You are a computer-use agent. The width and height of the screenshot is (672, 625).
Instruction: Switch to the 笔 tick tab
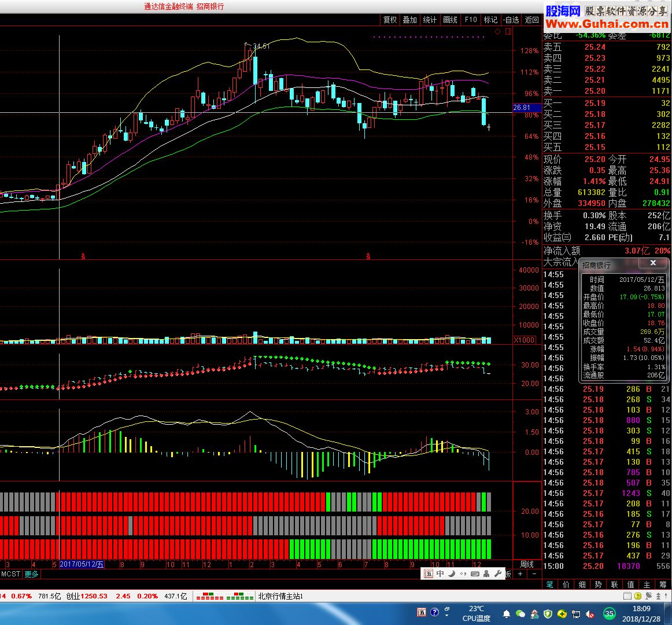550,584
